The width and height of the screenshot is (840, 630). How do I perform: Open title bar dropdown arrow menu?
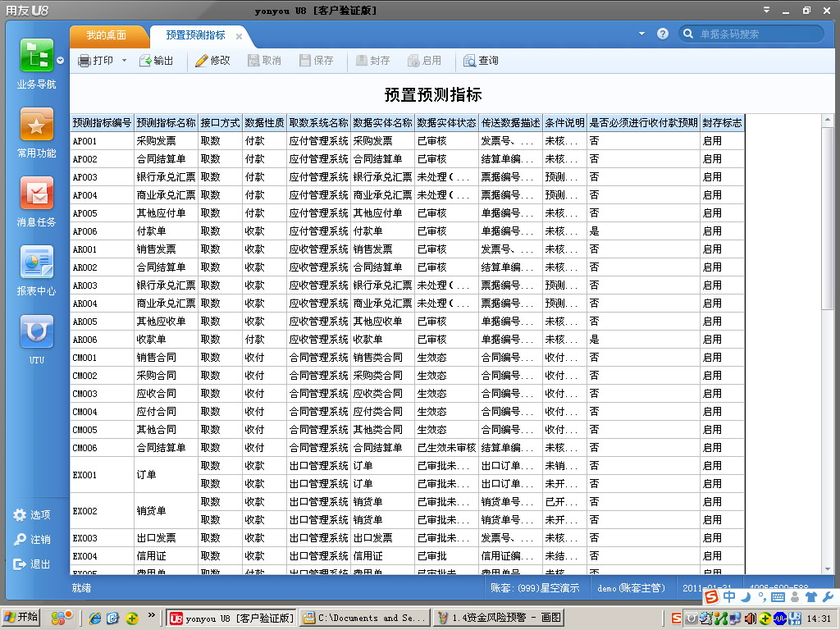click(767, 10)
